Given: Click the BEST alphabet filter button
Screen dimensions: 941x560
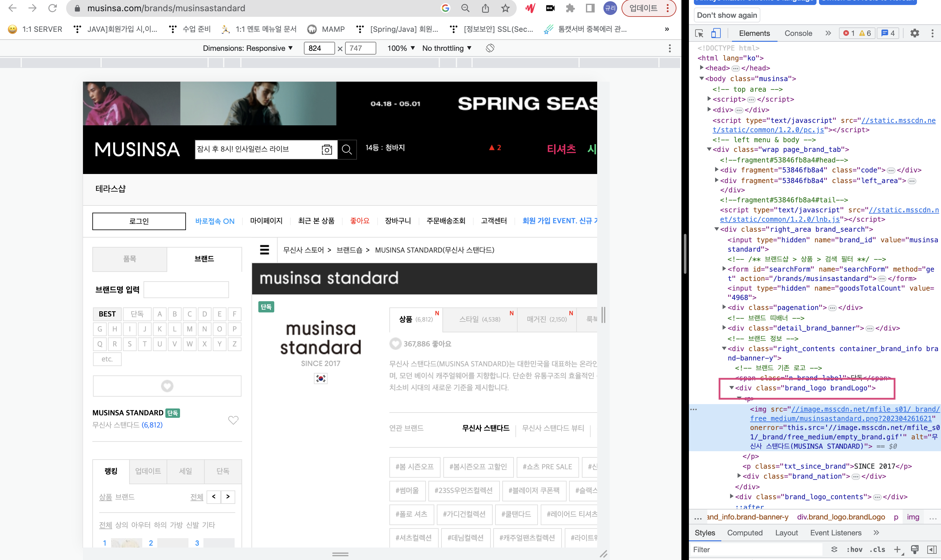Looking at the screenshot, I should pos(107,314).
